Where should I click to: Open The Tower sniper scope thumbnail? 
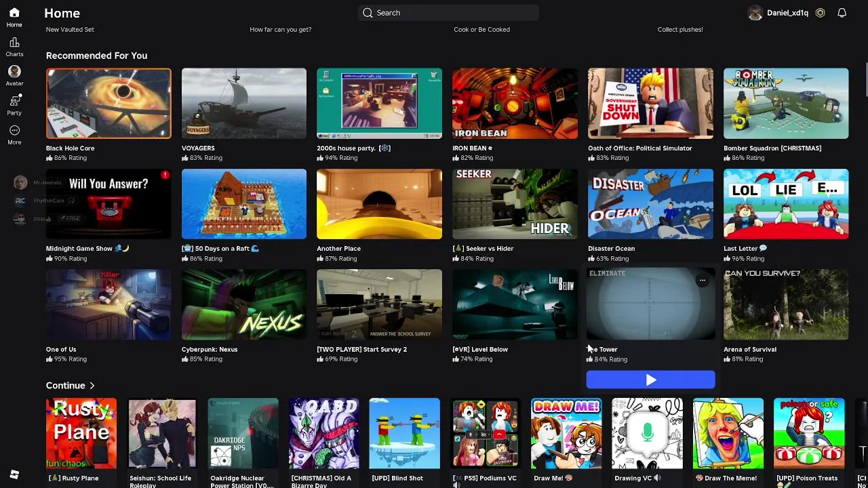click(650, 303)
